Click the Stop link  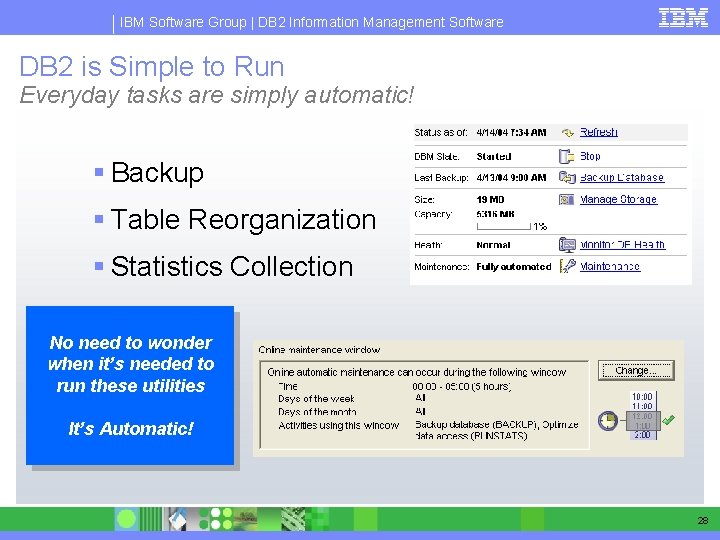(590, 156)
